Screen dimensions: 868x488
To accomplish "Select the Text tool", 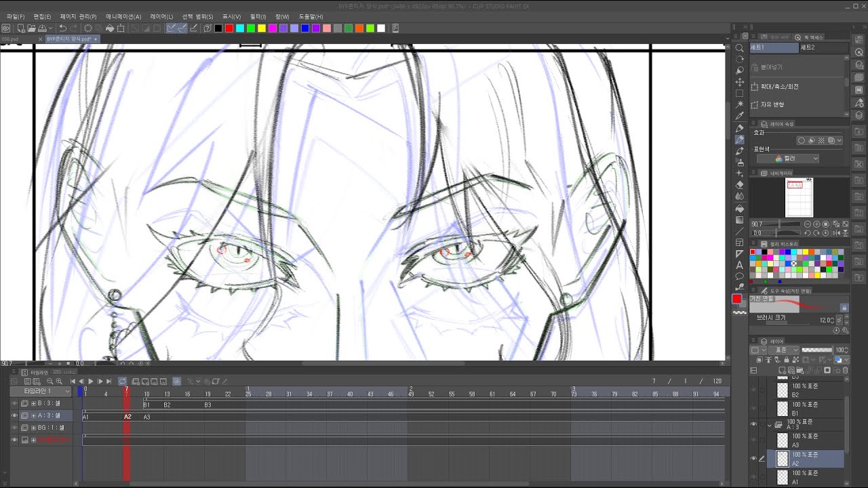I will coord(739,265).
